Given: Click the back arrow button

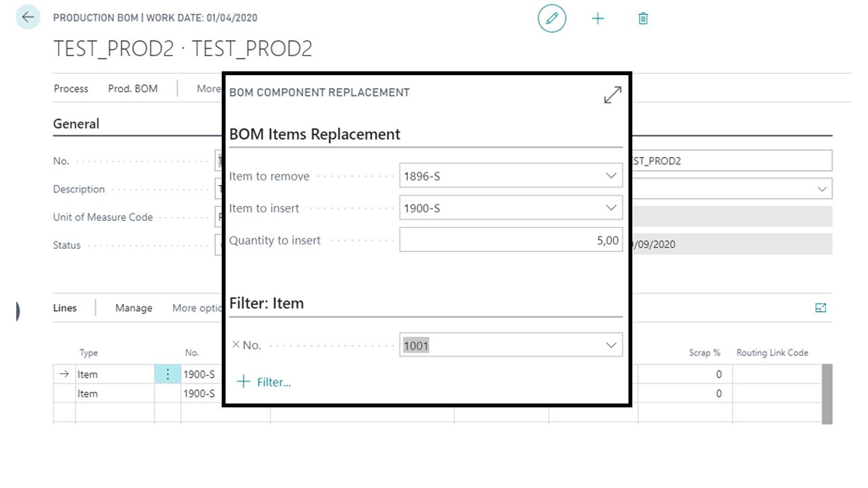Looking at the screenshot, I should pos(28,18).
